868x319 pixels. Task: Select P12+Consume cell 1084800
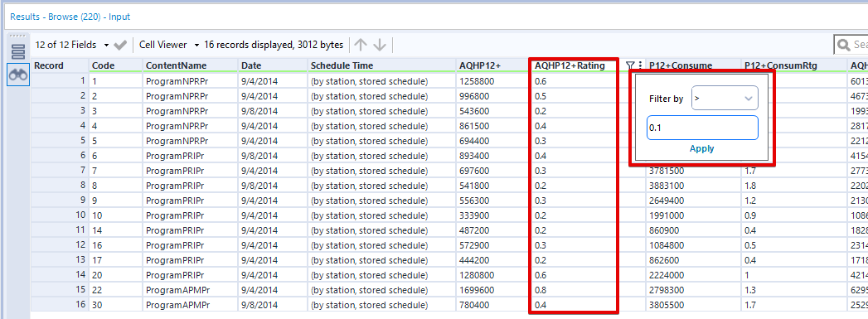693,245
